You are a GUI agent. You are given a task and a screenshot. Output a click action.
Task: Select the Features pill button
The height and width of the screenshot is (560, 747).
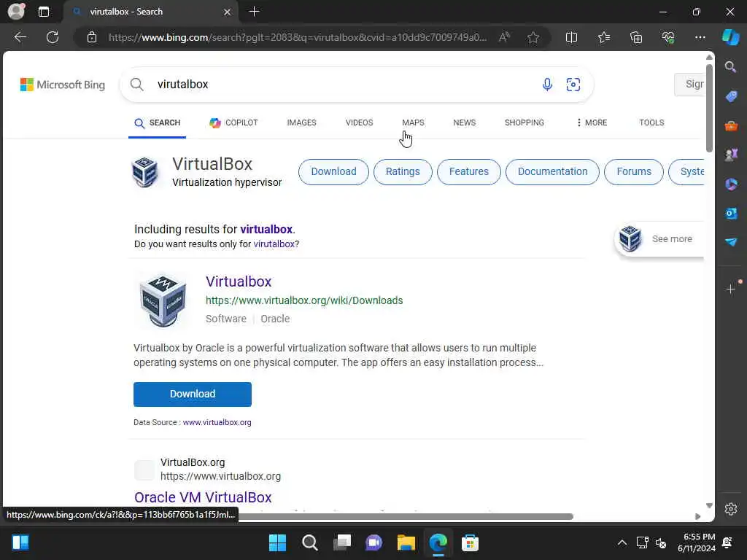pos(469,171)
